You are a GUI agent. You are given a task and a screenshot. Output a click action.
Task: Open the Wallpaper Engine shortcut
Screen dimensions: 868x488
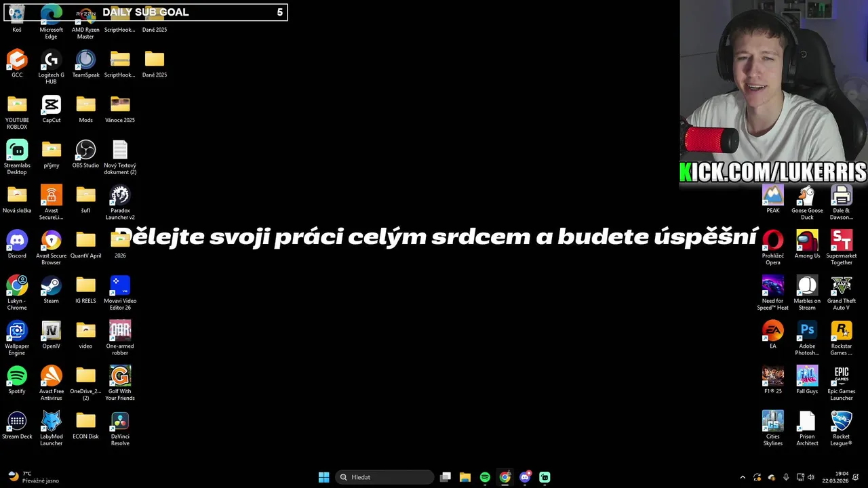[x=17, y=338]
